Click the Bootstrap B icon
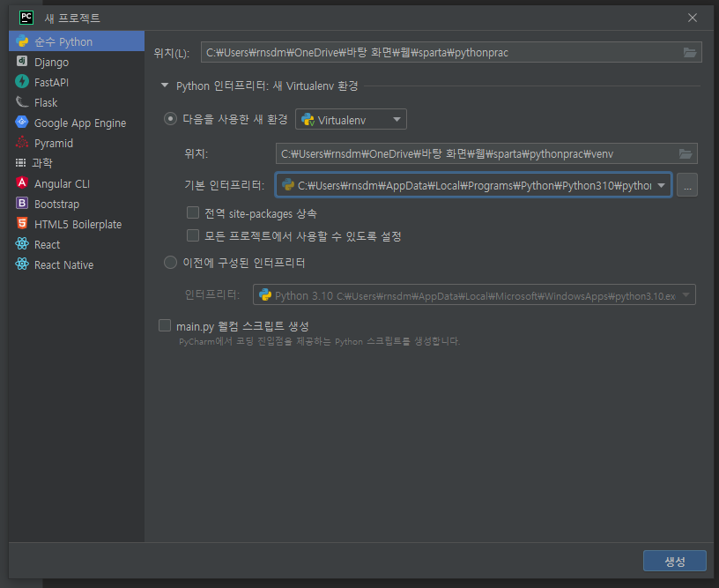 [22, 203]
